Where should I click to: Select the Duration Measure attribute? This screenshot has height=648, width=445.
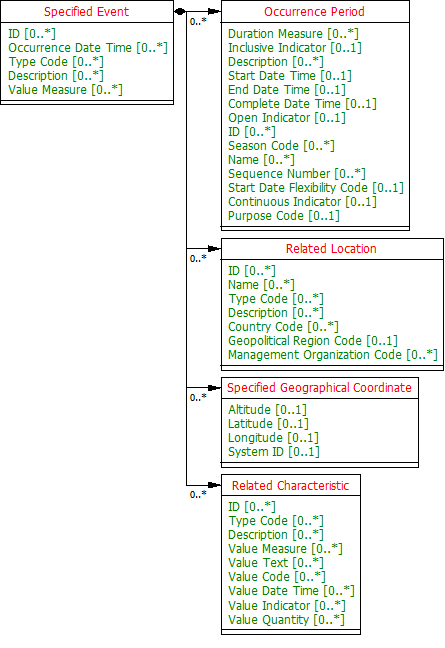coord(293,34)
